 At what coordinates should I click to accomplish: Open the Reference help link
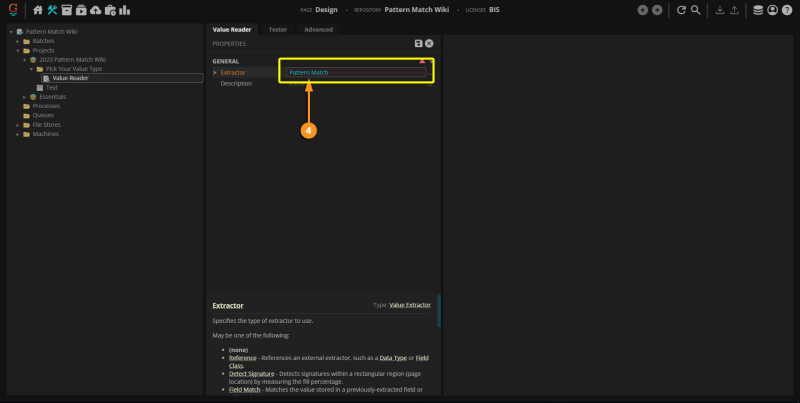[242, 358]
